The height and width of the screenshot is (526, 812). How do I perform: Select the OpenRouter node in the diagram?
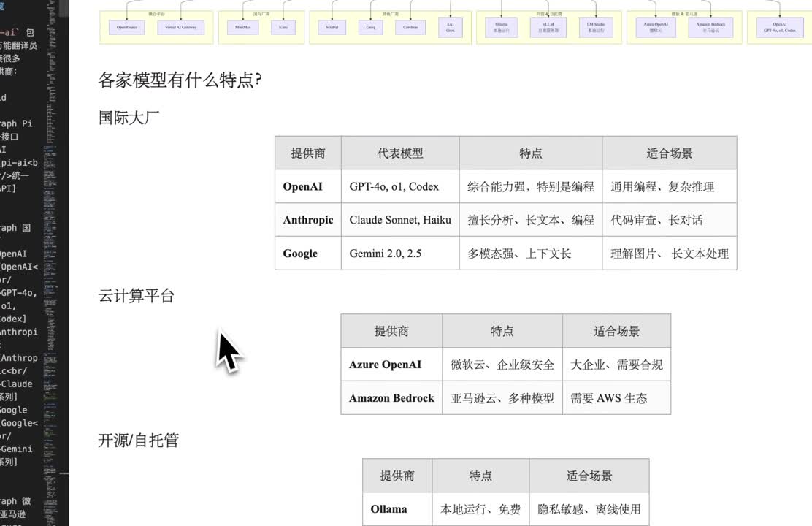(127, 27)
